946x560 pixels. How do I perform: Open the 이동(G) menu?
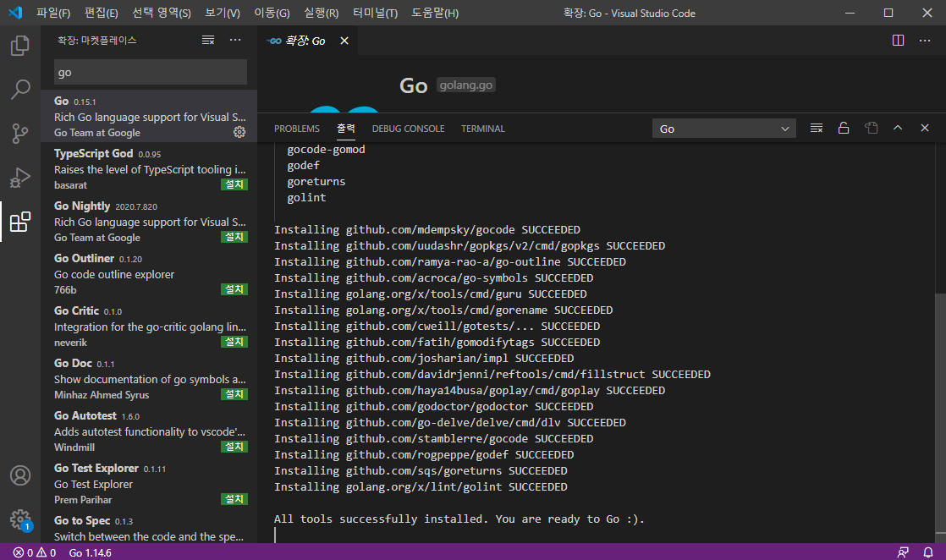[272, 13]
